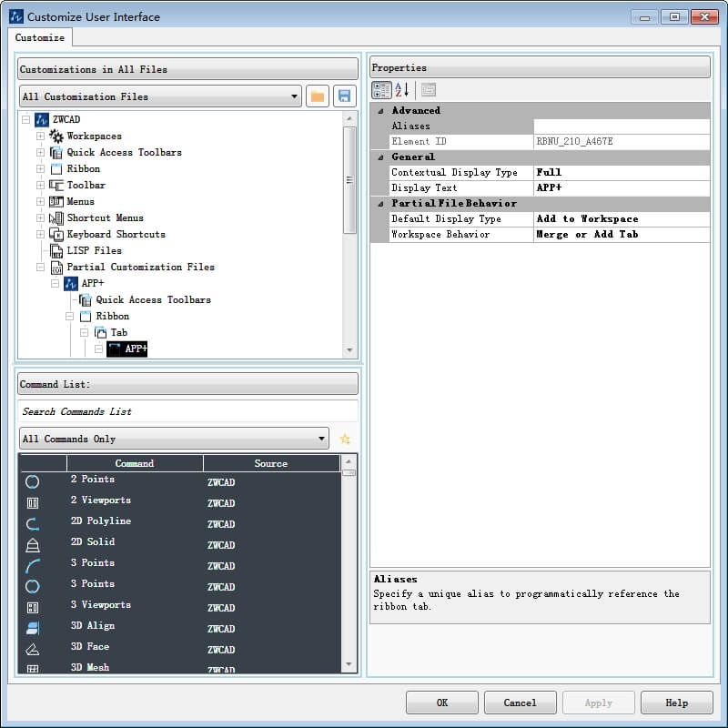Image resolution: width=728 pixels, height=728 pixels.
Task: Click the categorized view icon in Properties
Action: pos(381,89)
